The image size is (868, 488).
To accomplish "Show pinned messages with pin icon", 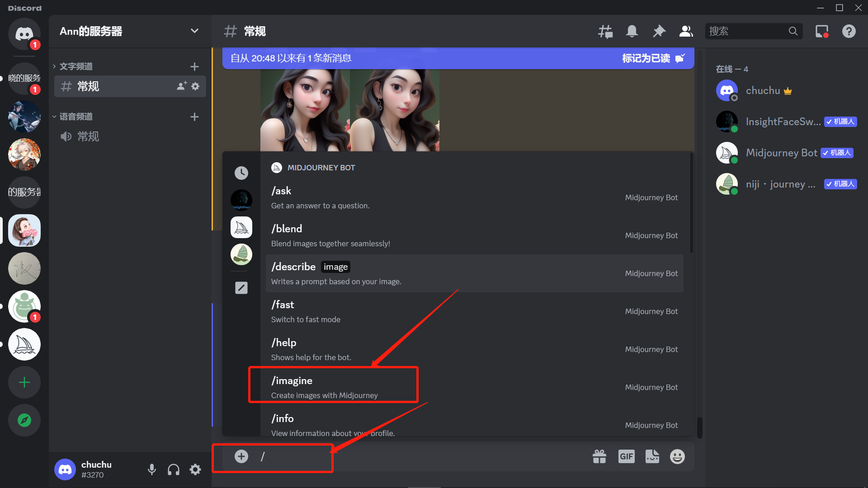I will (659, 31).
